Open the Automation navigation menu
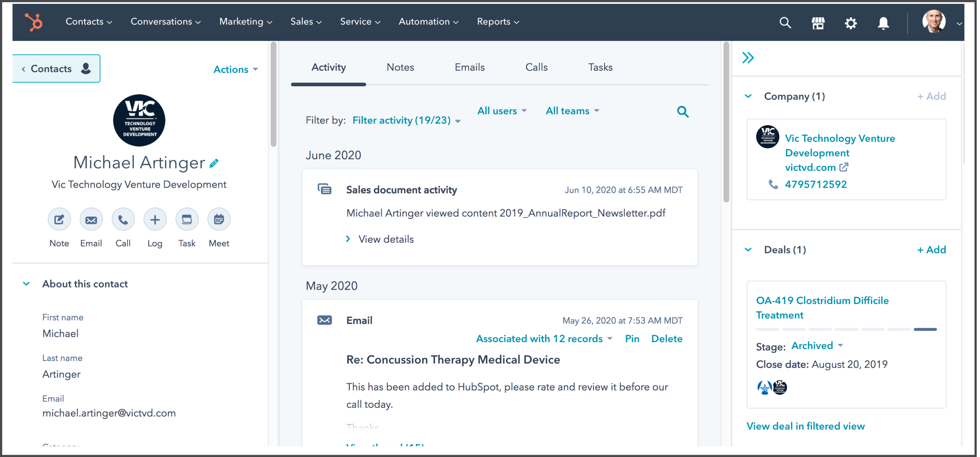980x457 pixels. point(429,22)
